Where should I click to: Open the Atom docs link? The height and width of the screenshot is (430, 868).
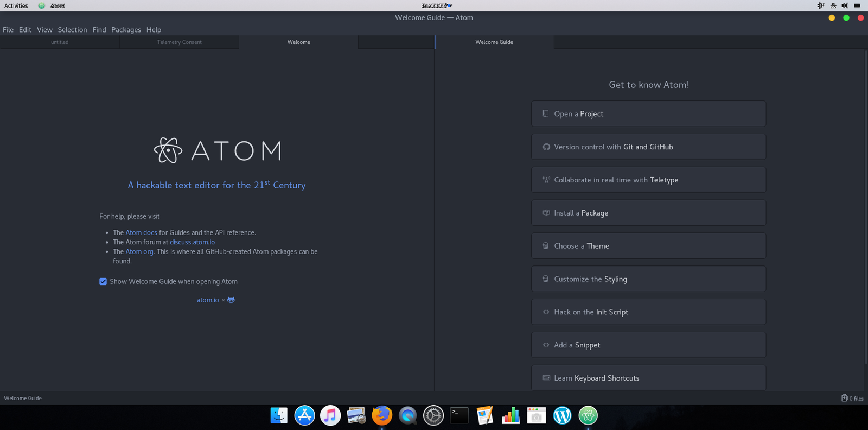pyautogui.click(x=141, y=232)
